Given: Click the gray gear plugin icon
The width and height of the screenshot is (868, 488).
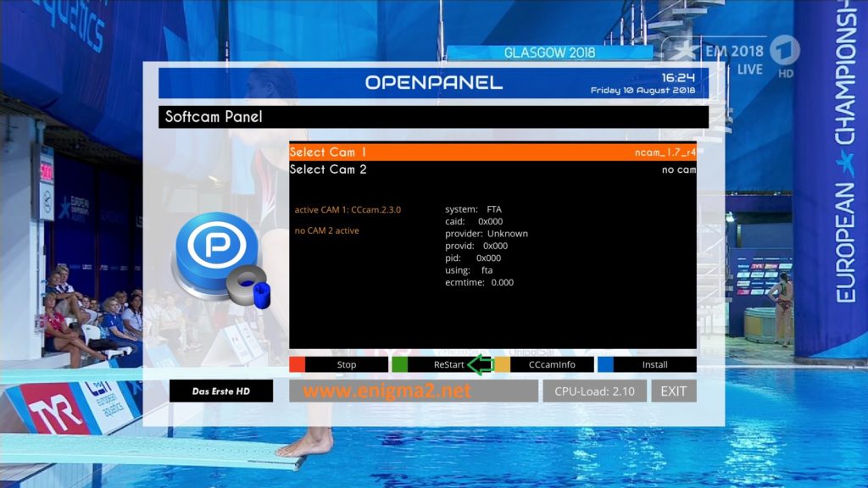Looking at the screenshot, I should [x=248, y=286].
